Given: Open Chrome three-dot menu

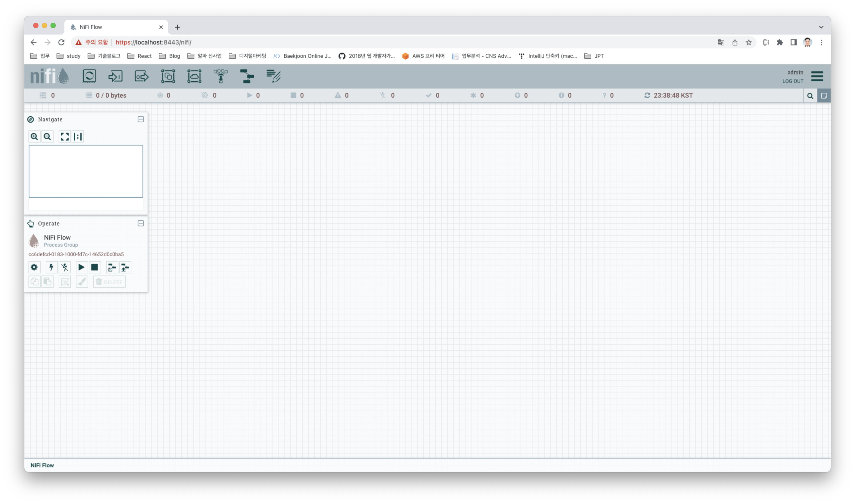Looking at the screenshot, I should click(x=821, y=43).
